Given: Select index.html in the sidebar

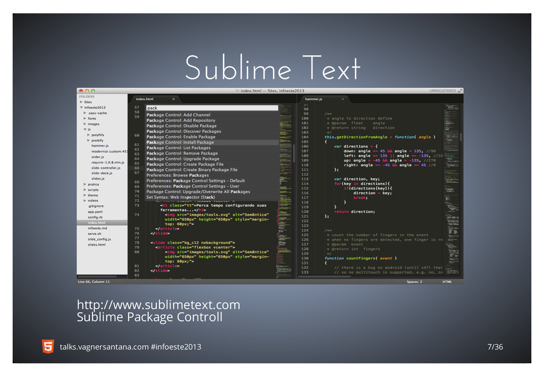Looking at the screenshot, I should point(102,223).
